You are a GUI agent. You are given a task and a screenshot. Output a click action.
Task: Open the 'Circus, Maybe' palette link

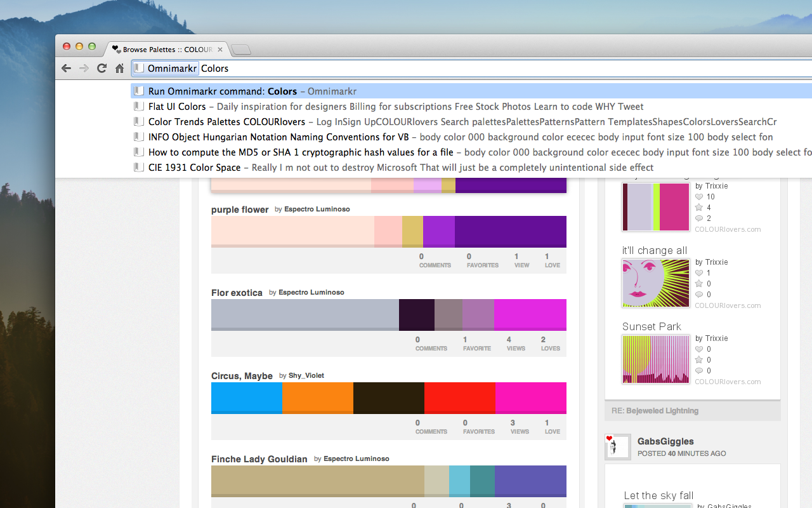point(242,376)
